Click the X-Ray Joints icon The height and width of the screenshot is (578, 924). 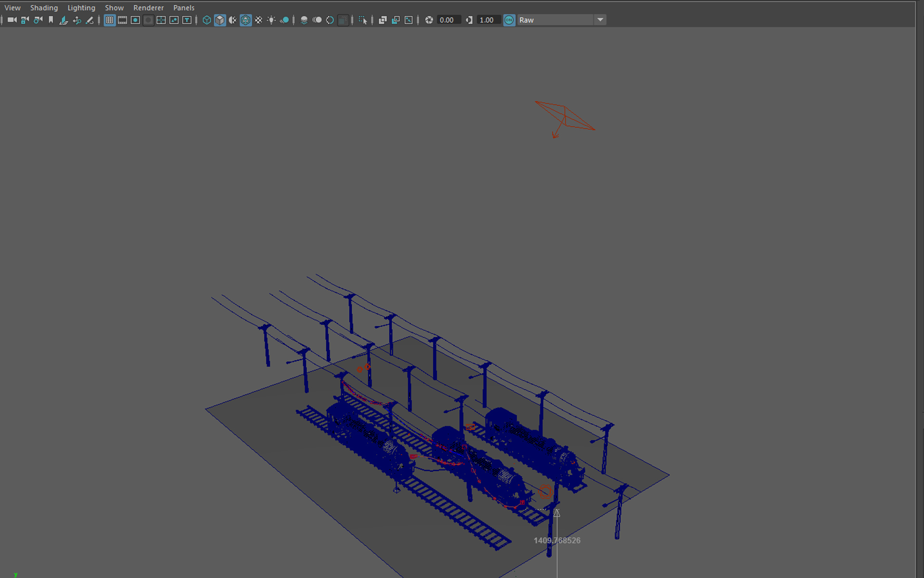tap(409, 20)
